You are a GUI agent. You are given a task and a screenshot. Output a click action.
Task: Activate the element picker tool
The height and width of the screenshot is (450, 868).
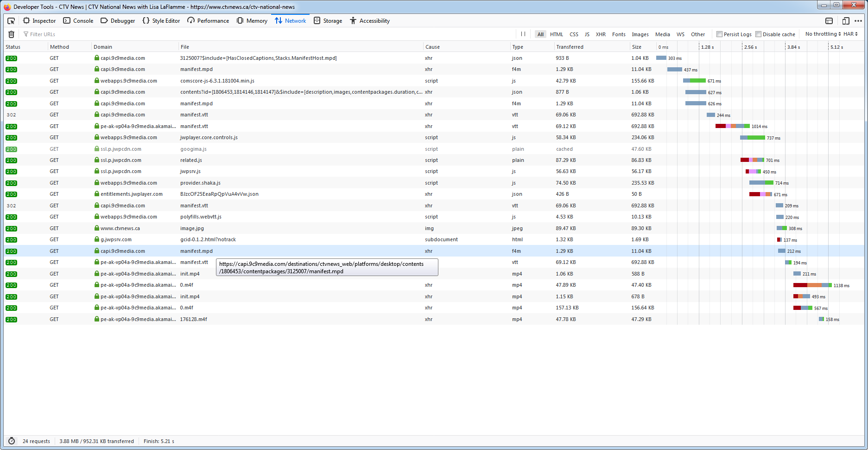[x=11, y=21]
